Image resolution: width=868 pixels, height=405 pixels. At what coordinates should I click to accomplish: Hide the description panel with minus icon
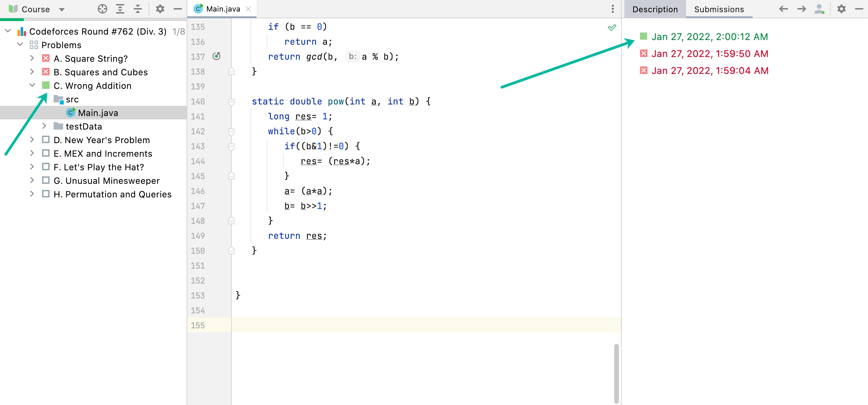tap(859, 9)
